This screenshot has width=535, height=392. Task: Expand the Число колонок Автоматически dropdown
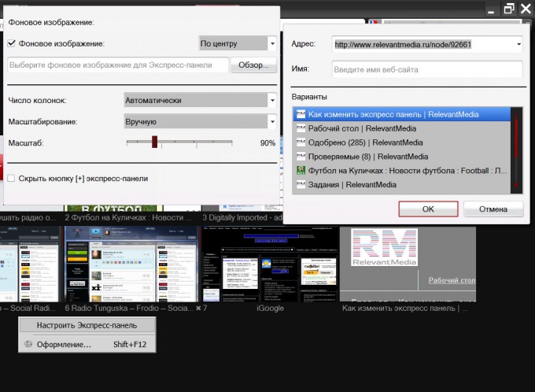(x=200, y=101)
